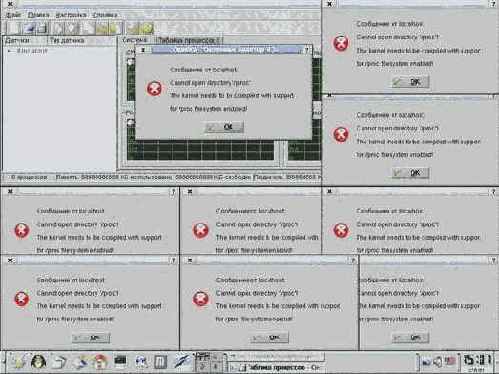Click the book-shaped icon on the panel
499x374 pixels.
click(160, 361)
